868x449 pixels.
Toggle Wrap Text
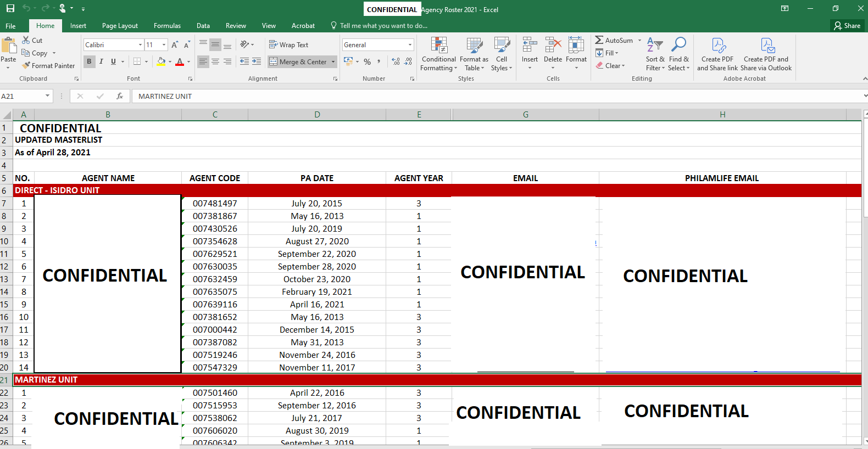pyautogui.click(x=288, y=44)
